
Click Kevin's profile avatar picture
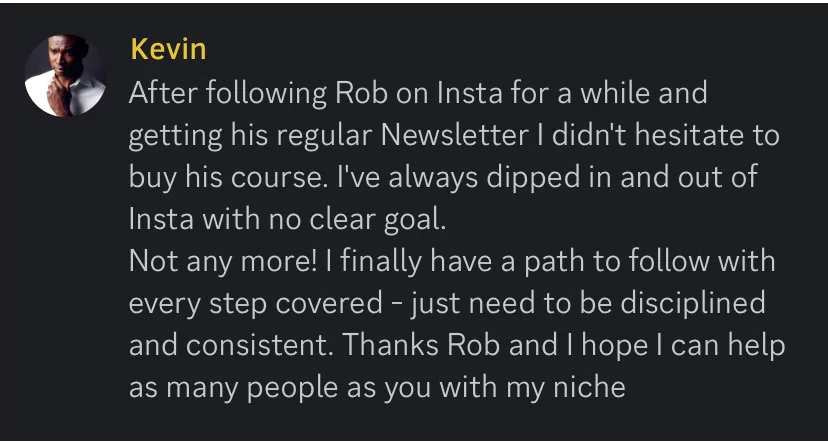tap(66, 75)
